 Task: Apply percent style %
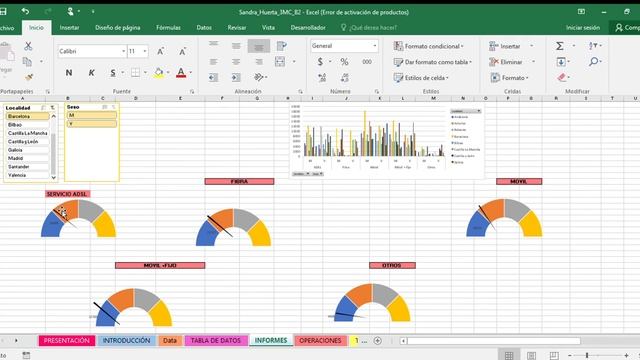tap(344, 62)
